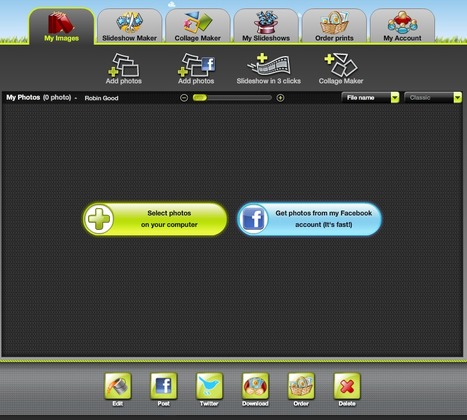Switch to the Slideshow Maker tab
This screenshot has height=420, width=467.
pyautogui.click(x=129, y=27)
